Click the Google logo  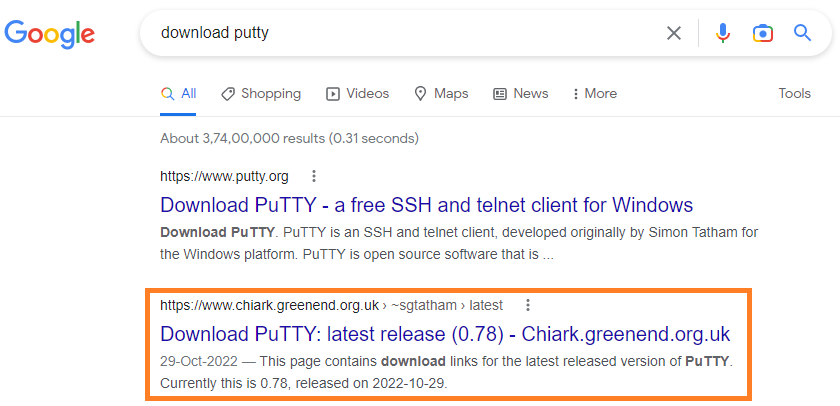tap(50, 33)
